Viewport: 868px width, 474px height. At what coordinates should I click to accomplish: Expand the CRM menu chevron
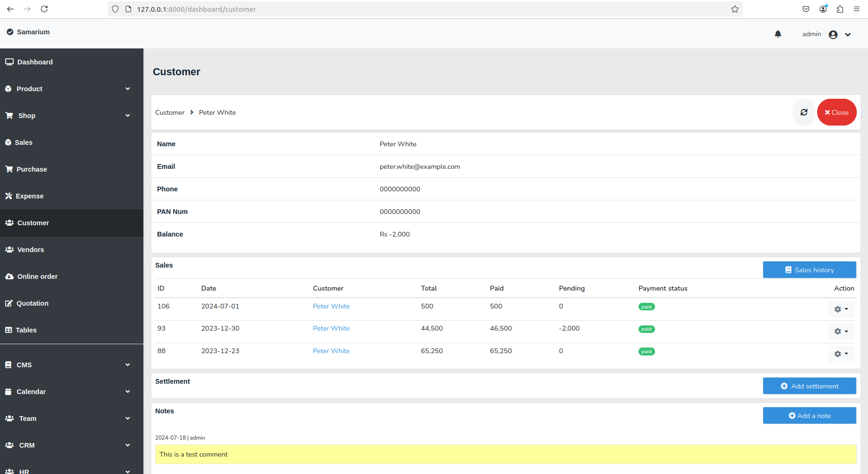127,445
